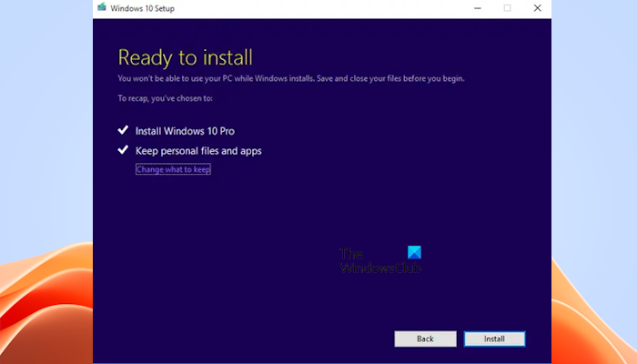Viewport: 637px width, 364px height.
Task: Go back with the Back button
Action: (425, 339)
